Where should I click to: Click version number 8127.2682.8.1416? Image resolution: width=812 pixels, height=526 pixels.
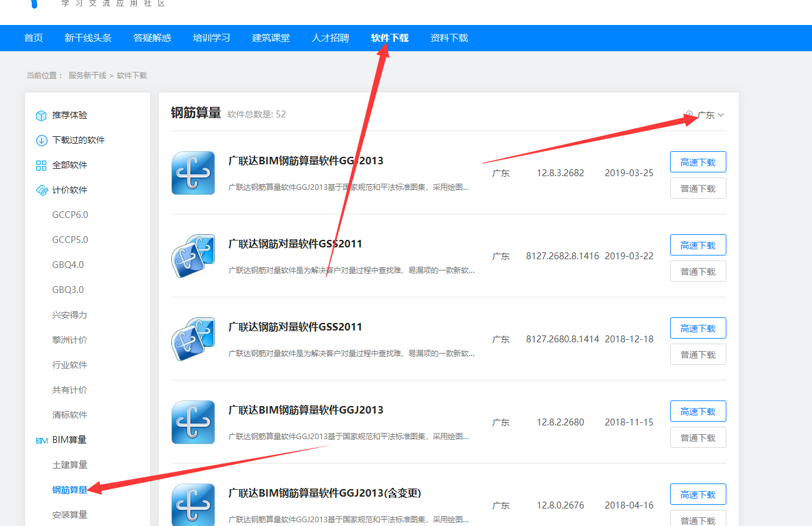click(x=563, y=256)
